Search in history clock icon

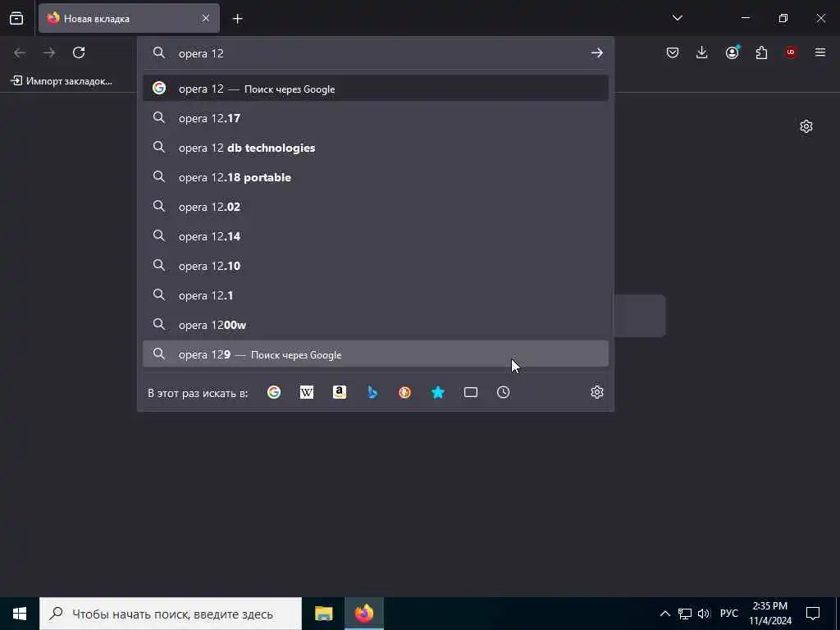[503, 392]
